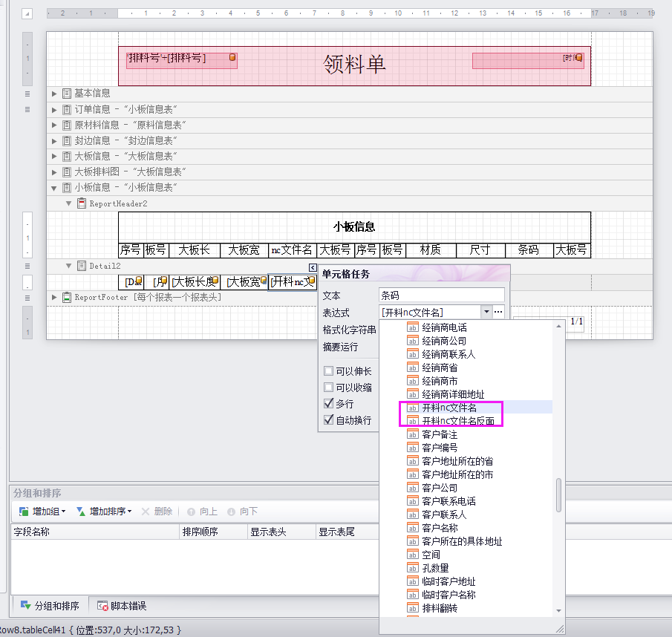The height and width of the screenshot is (637, 672).
Task: Open the 表达式 dropdown arrow
Action: (486, 312)
